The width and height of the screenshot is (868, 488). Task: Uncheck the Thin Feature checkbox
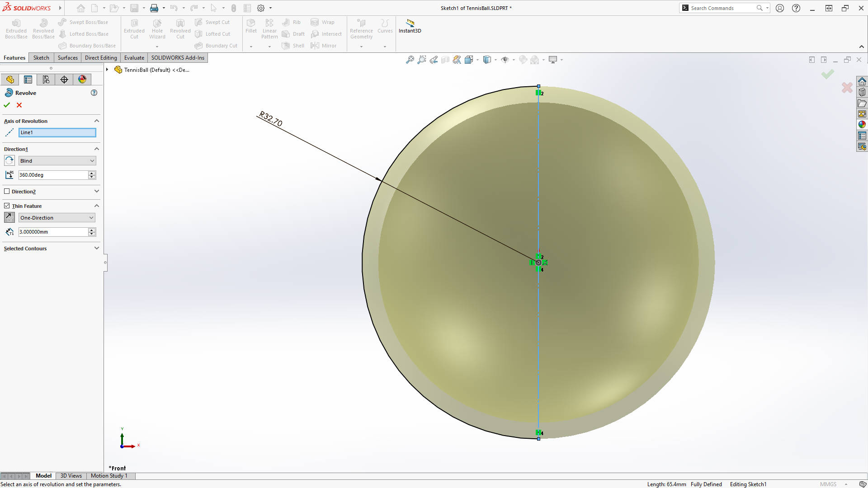coord(7,206)
